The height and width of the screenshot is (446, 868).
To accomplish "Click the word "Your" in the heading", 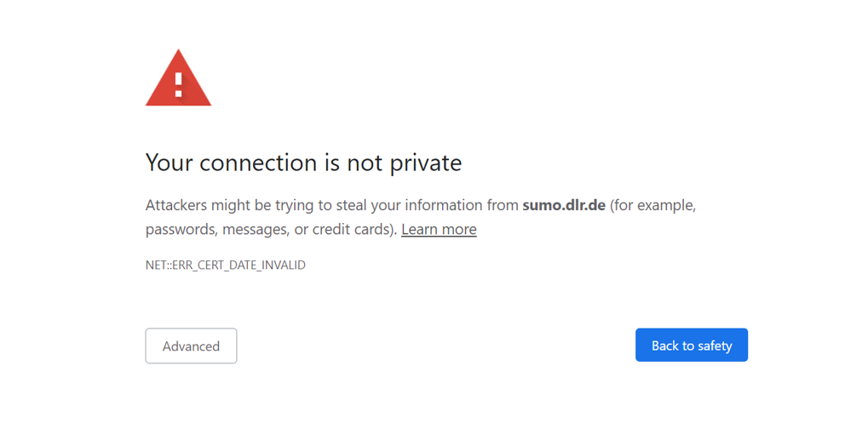I will coord(170,163).
